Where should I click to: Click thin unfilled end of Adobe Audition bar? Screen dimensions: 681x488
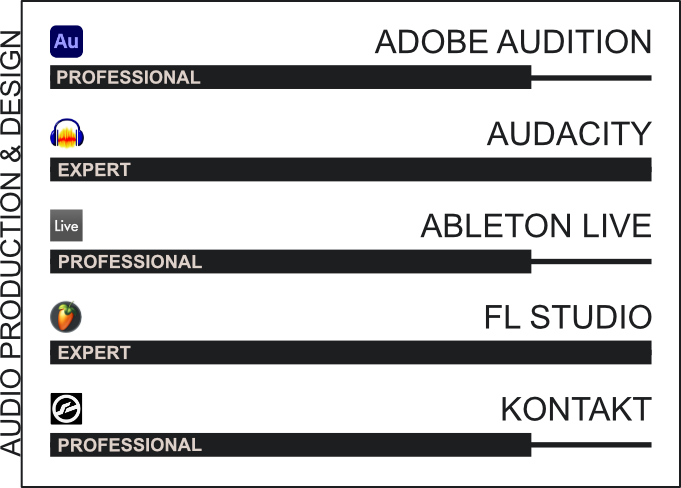592,78
